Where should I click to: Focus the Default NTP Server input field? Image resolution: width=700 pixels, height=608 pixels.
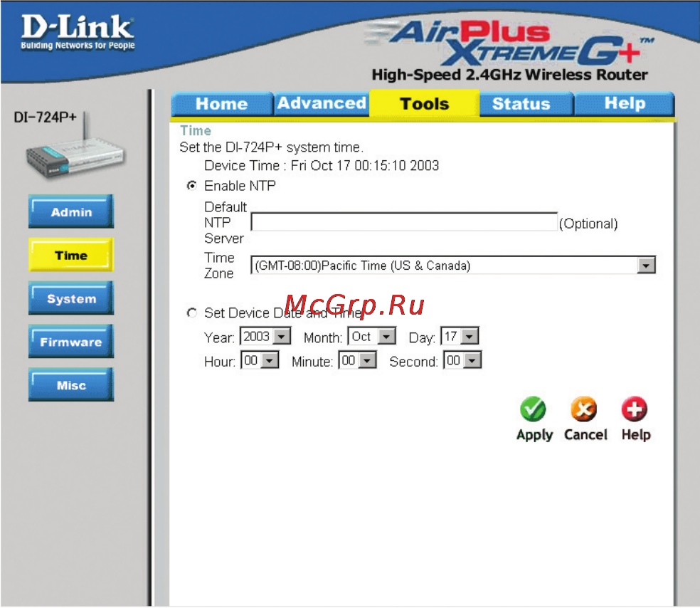405,222
